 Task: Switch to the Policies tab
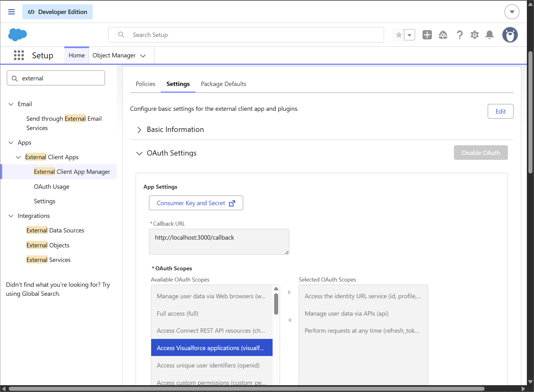tap(145, 84)
